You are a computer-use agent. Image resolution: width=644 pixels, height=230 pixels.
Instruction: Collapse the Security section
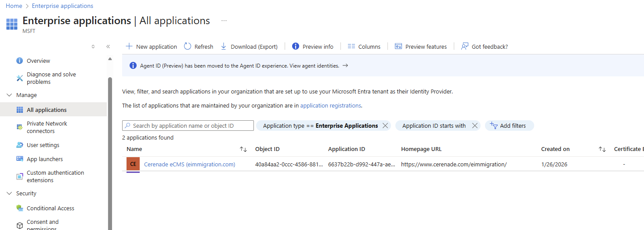tap(9, 194)
